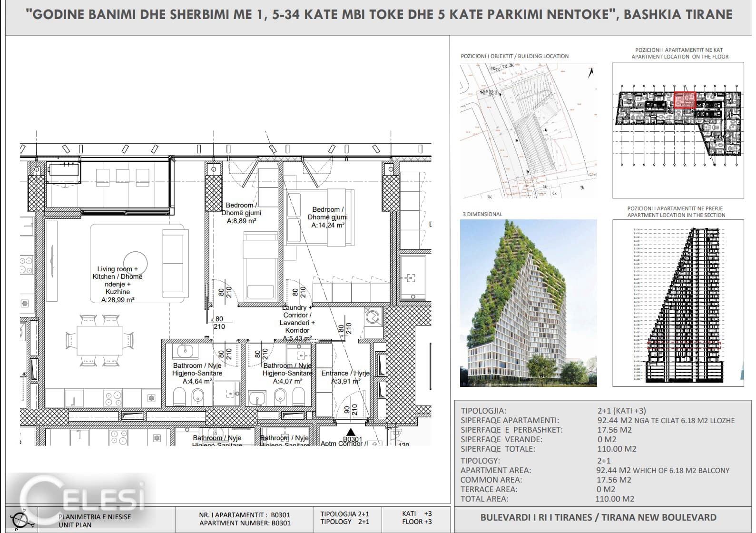This screenshot has height=533, width=756.
Task: Click the bedroom area "A:8,89 m²"
Action: (x=241, y=221)
